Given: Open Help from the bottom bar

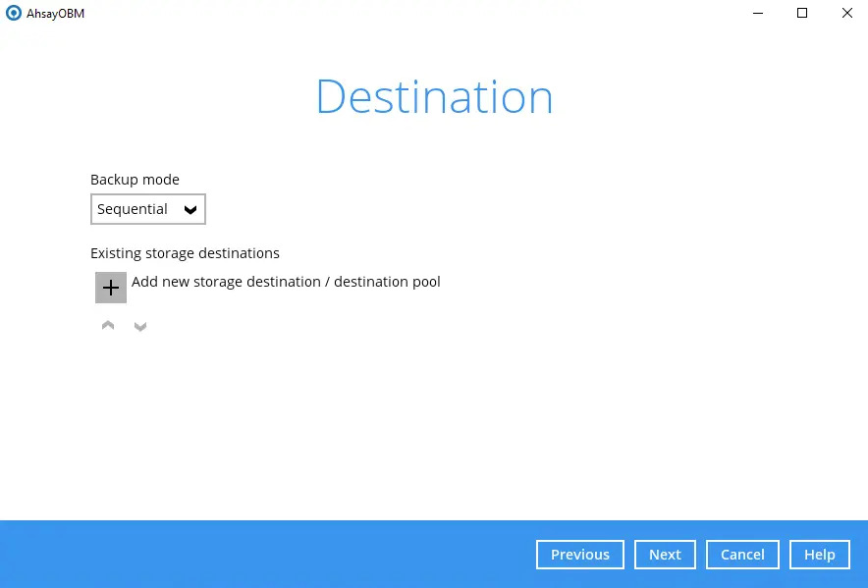Looking at the screenshot, I should pos(819,555).
